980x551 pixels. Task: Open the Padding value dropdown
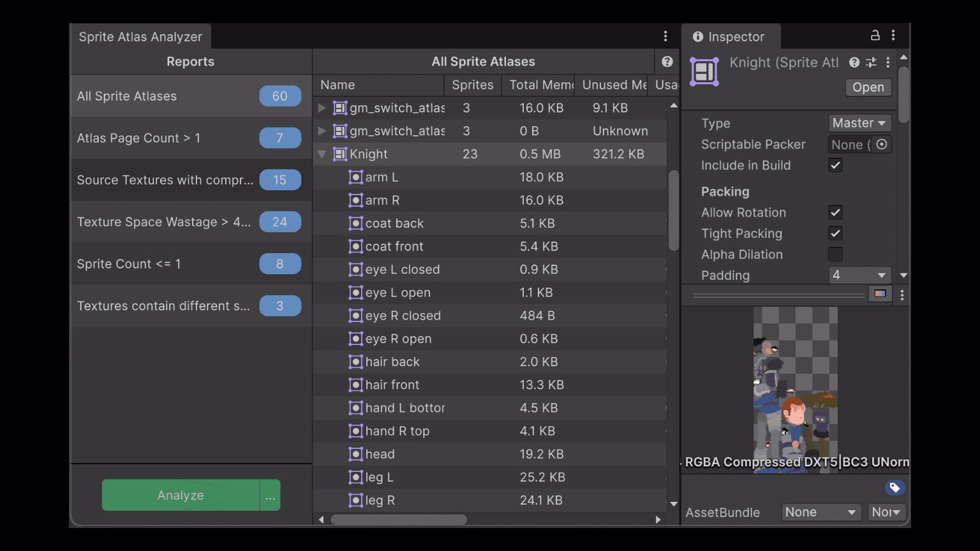859,275
